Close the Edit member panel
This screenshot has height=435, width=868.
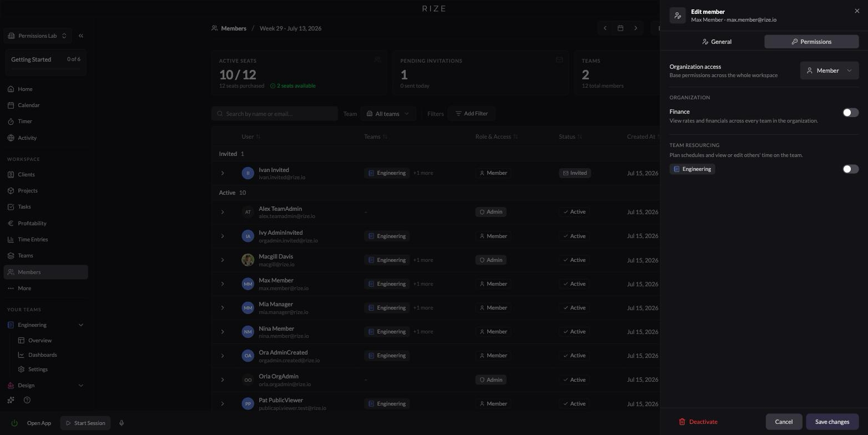857,11
